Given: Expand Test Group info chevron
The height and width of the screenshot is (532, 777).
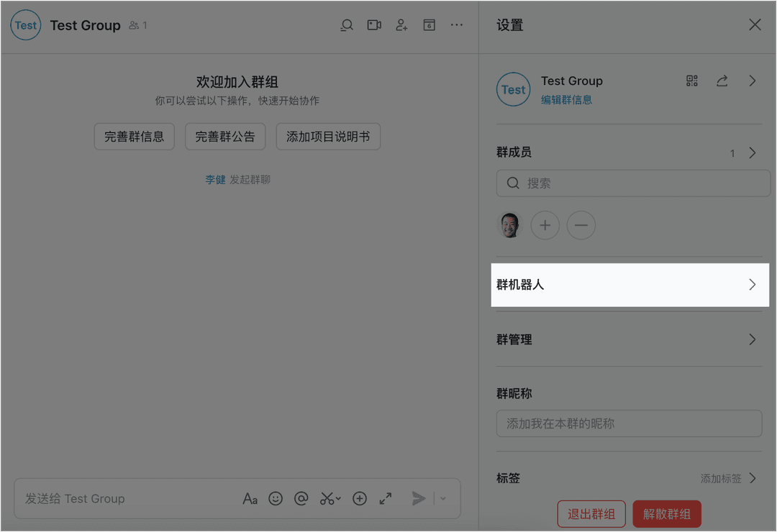Looking at the screenshot, I should 753,81.
